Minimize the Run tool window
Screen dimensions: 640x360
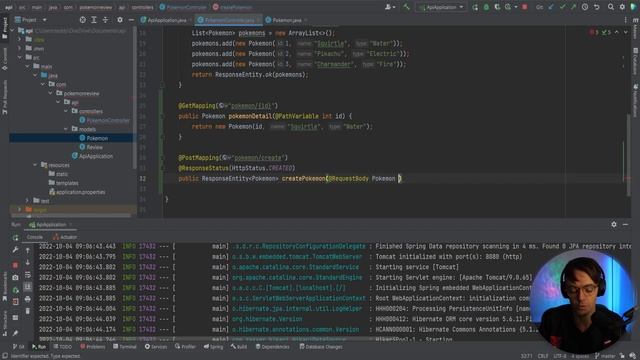[x=625, y=224]
